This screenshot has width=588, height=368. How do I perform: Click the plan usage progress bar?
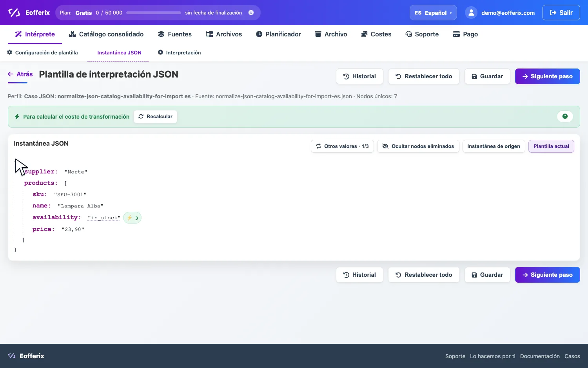tap(154, 13)
